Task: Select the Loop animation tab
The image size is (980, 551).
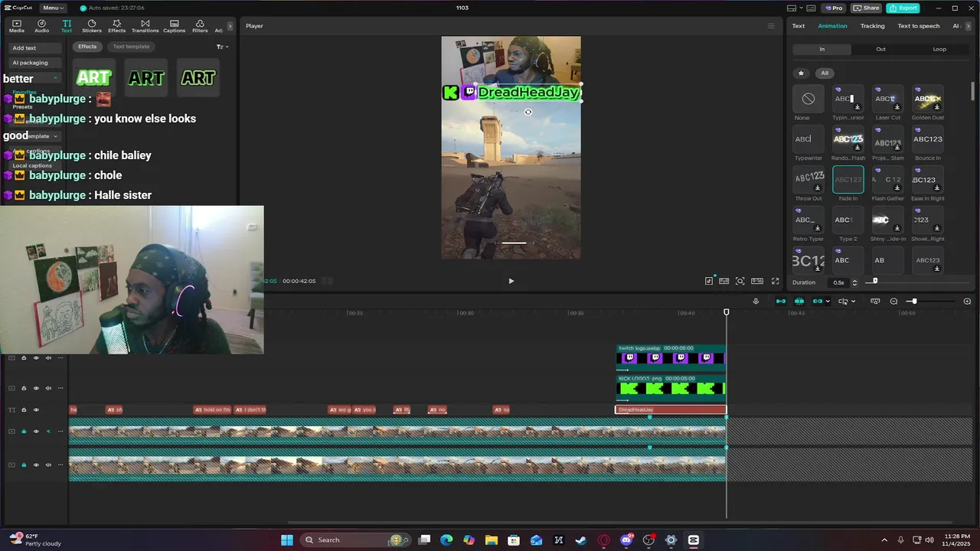Action: (939, 49)
